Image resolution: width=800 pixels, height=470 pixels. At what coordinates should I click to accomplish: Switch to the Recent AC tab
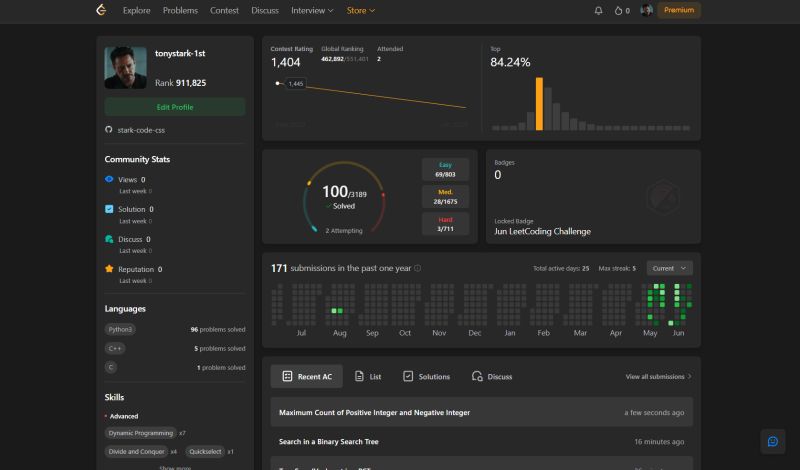[x=307, y=376]
